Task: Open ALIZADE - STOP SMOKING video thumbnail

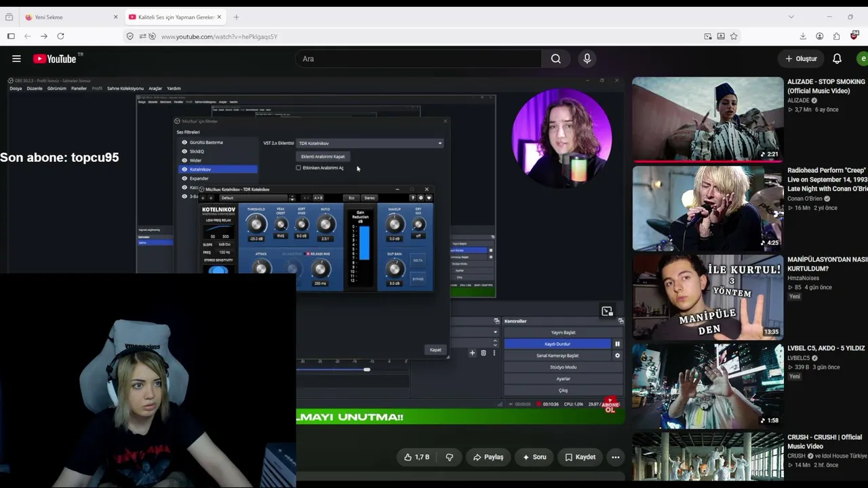Action: [707, 119]
